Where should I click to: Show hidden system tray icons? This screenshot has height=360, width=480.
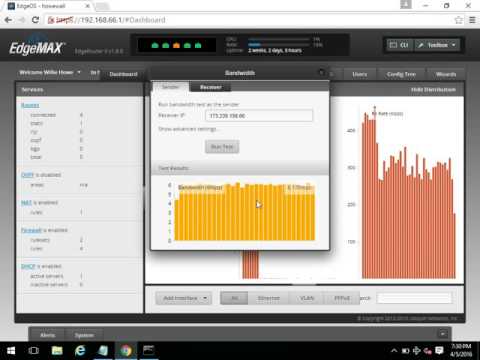[394, 351]
